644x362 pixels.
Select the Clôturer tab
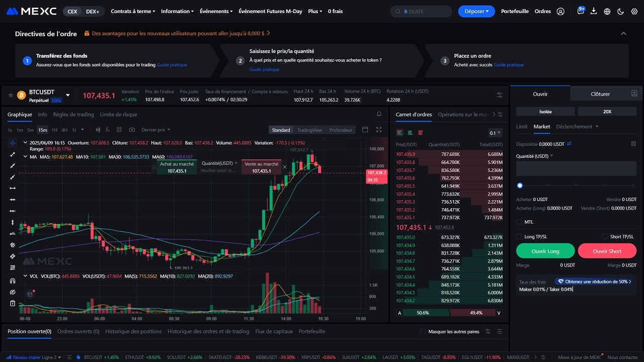click(x=600, y=94)
